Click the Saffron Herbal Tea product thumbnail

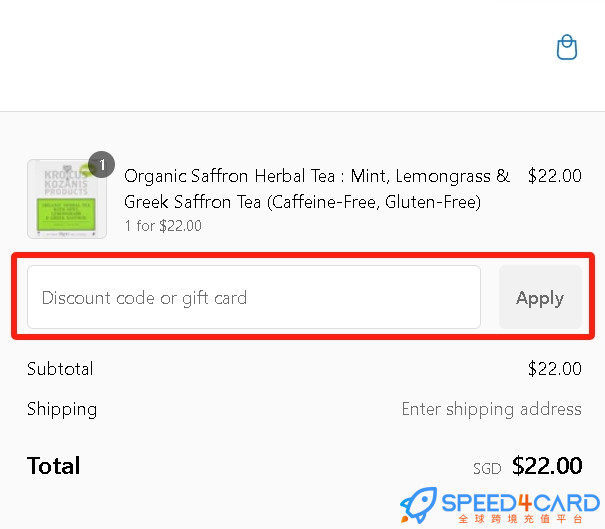coord(67,199)
